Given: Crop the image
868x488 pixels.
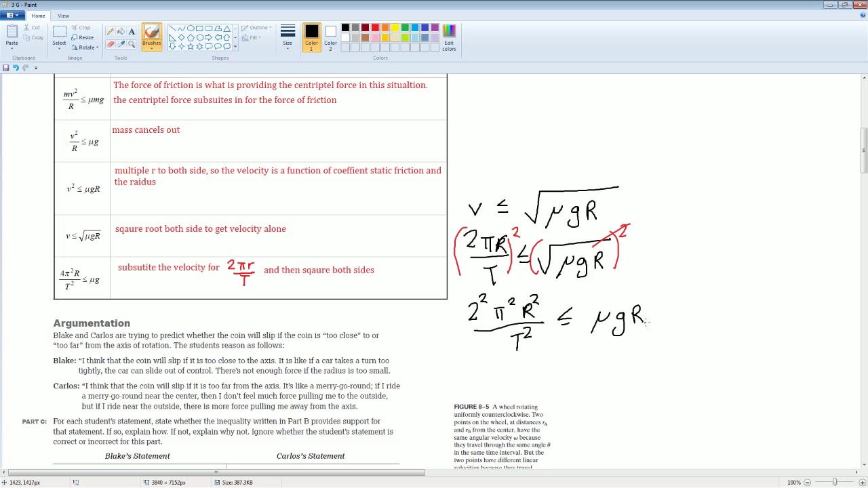Looking at the screenshot, I should (x=81, y=28).
